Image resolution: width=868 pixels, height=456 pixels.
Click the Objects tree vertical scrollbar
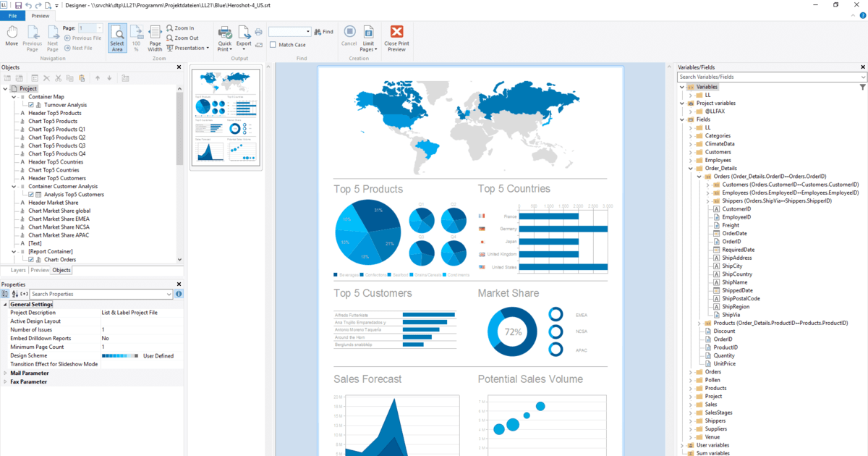point(180,130)
